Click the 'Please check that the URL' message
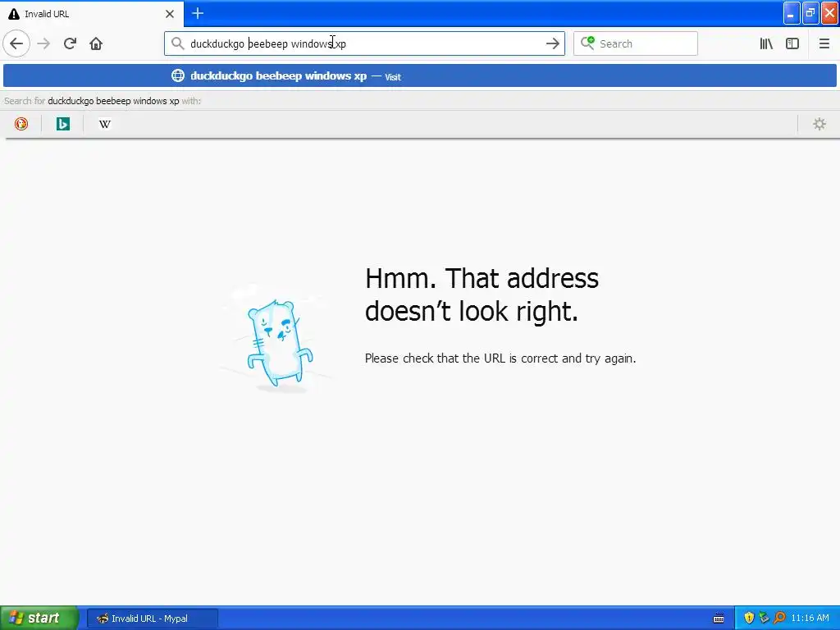 point(500,358)
